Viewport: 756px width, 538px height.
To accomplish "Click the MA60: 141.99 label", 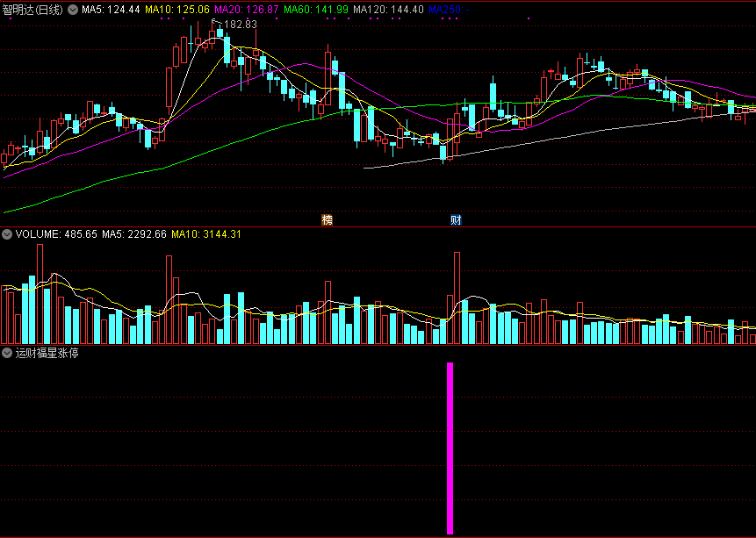I will [x=316, y=10].
